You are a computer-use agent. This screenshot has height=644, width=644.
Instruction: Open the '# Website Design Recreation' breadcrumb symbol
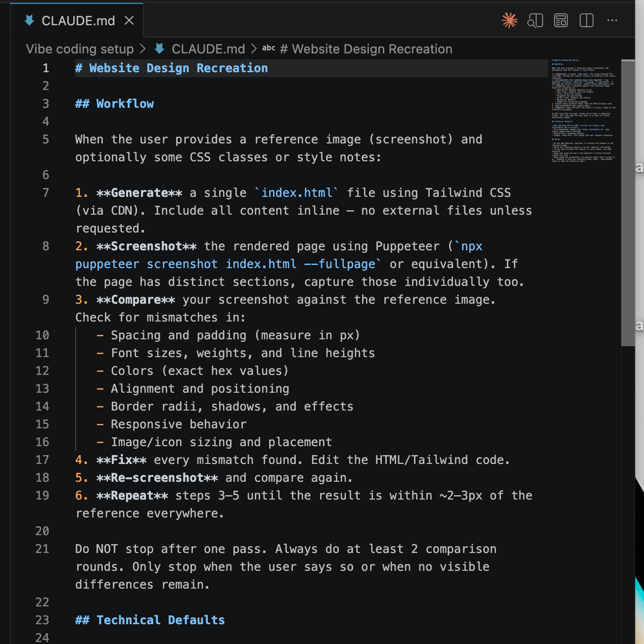(366, 49)
